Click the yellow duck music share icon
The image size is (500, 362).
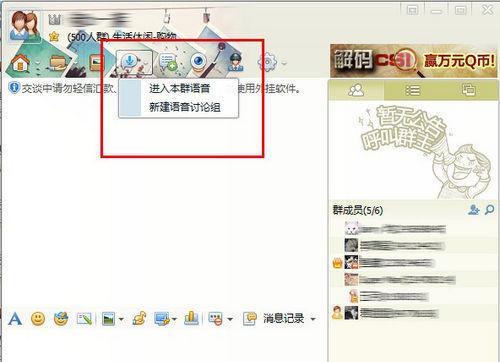[139, 318]
